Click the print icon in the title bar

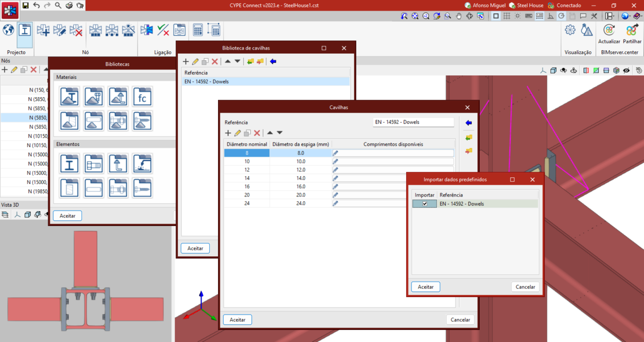(x=69, y=5)
